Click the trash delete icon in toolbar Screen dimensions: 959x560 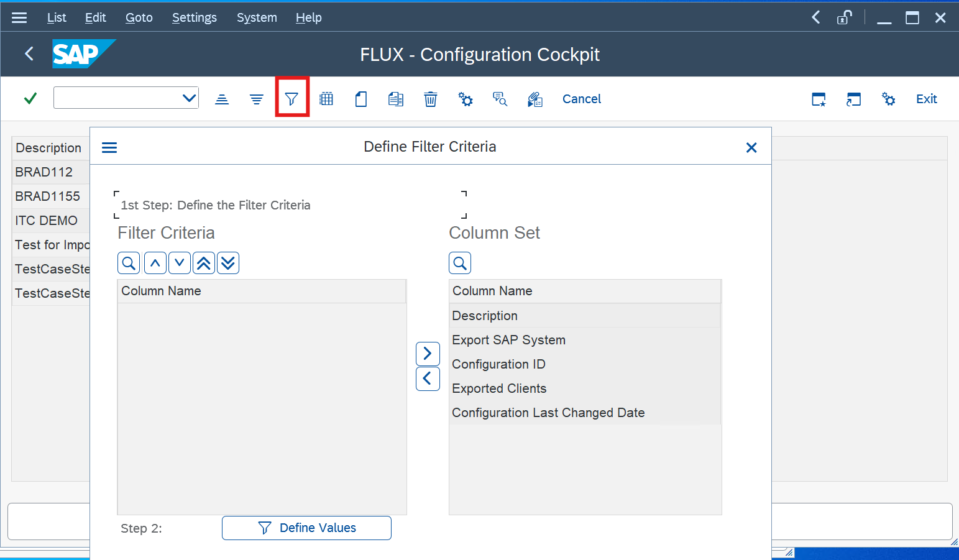(430, 99)
